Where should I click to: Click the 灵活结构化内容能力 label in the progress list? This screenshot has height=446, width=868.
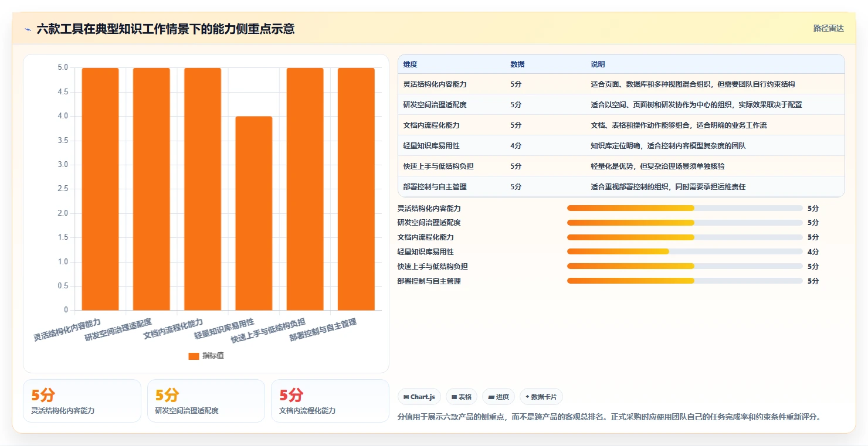click(x=429, y=209)
